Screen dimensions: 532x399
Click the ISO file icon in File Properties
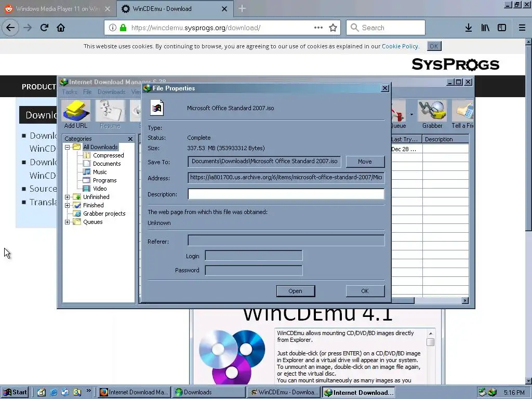(157, 108)
